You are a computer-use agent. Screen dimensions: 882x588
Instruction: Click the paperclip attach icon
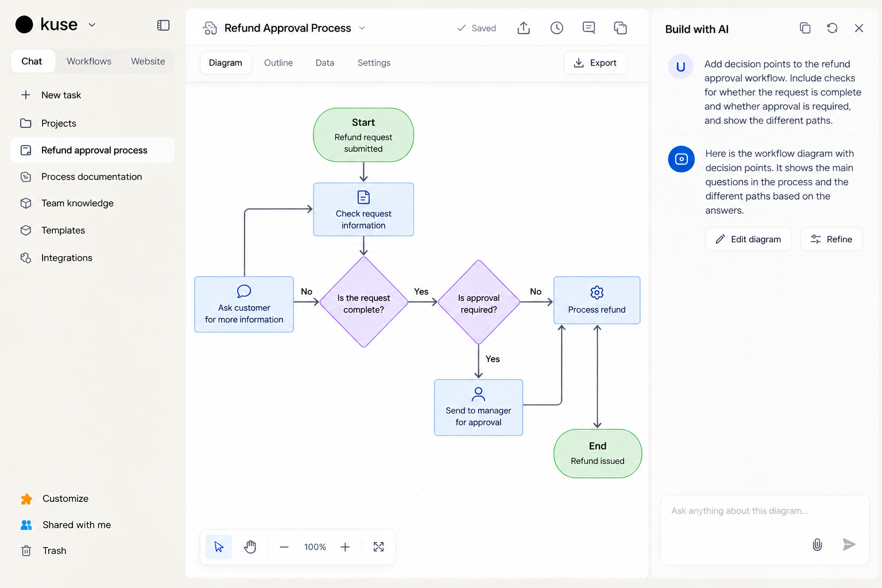click(x=817, y=544)
